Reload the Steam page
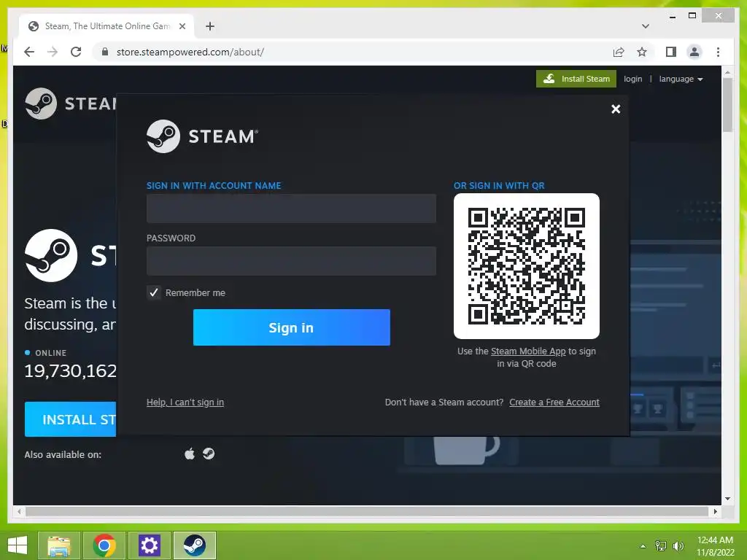The width and height of the screenshot is (747, 560). pyautogui.click(x=76, y=52)
